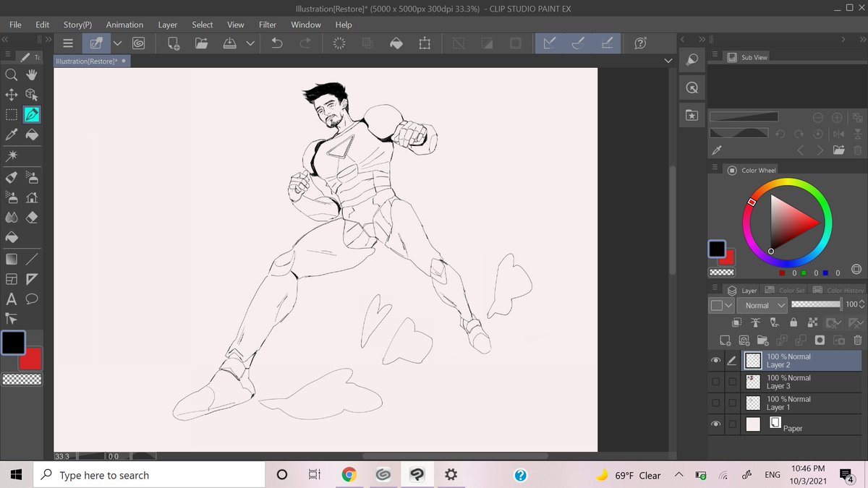Viewport: 868px width, 488px height.
Task: Select the Text tool
Action: pos(12,299)
